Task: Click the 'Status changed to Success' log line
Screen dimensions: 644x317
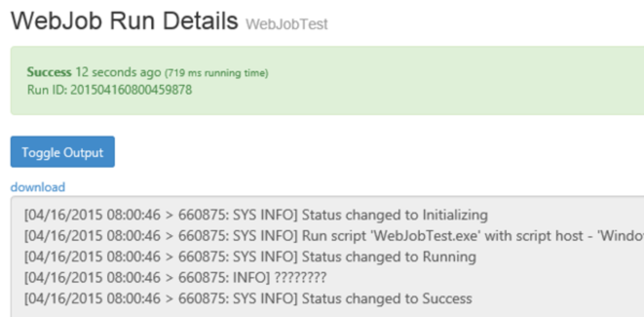Action: 386,299
